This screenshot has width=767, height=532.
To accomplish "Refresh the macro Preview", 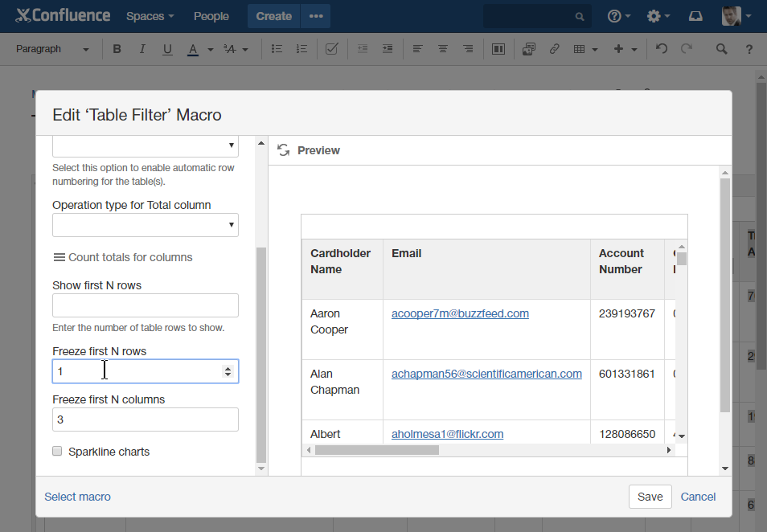I will [283, 150].
